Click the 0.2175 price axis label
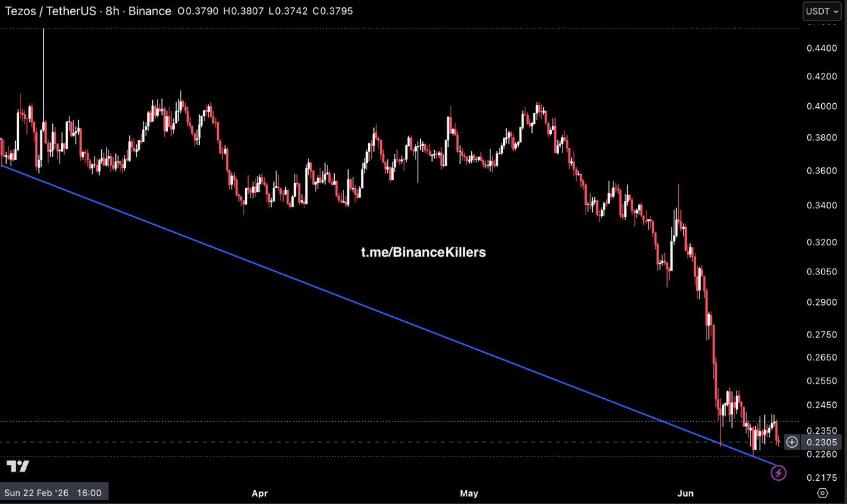Image resolution: width=847 pixels, height=504 pixels. 822,478
